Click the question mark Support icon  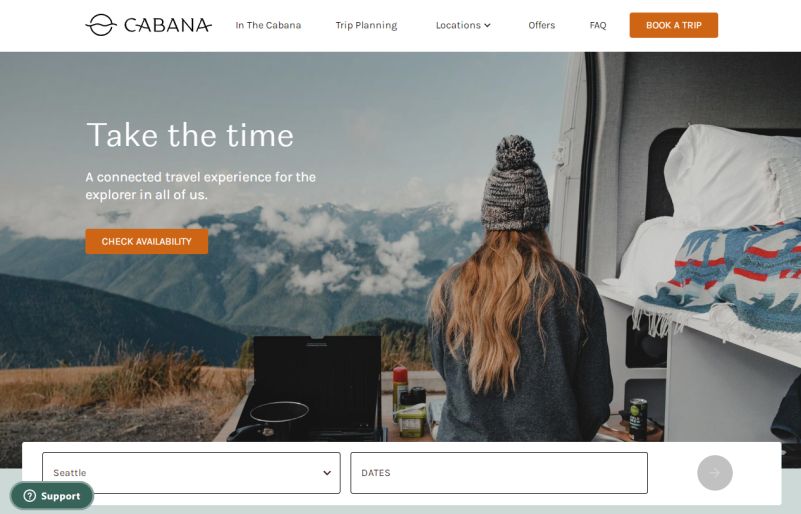[30, 496]
